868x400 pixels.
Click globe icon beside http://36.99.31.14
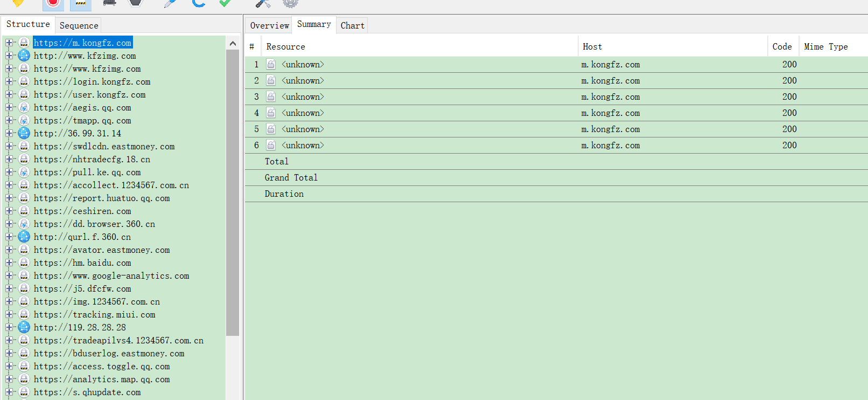pos(24,133)
